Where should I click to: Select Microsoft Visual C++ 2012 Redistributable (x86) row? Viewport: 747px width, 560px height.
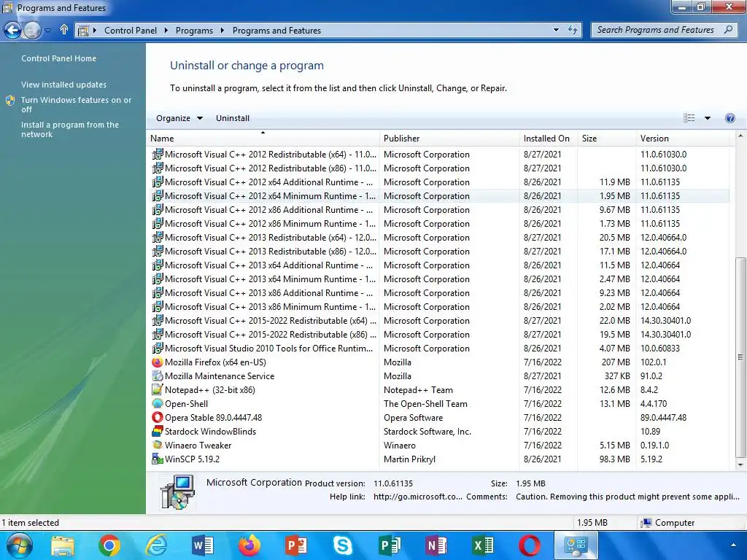(438, 168)
